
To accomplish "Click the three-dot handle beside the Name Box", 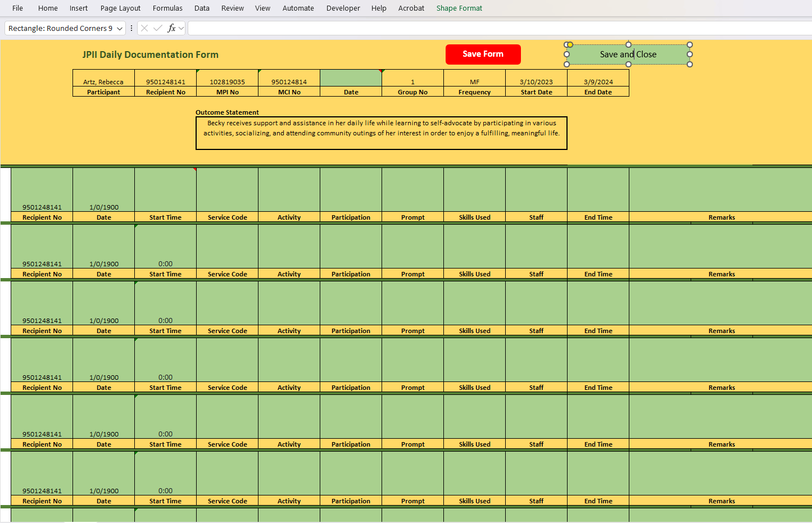I will (x=131, y=28).
